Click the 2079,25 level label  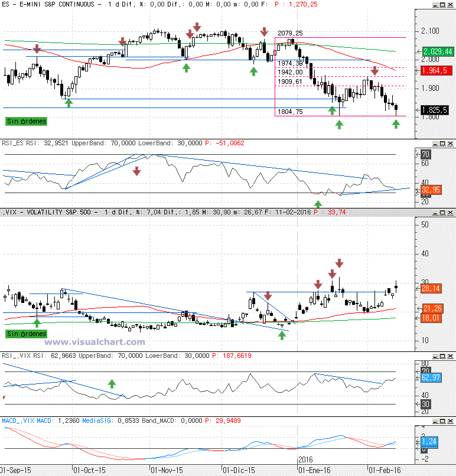pyautogui.click(x=290, y=33)
